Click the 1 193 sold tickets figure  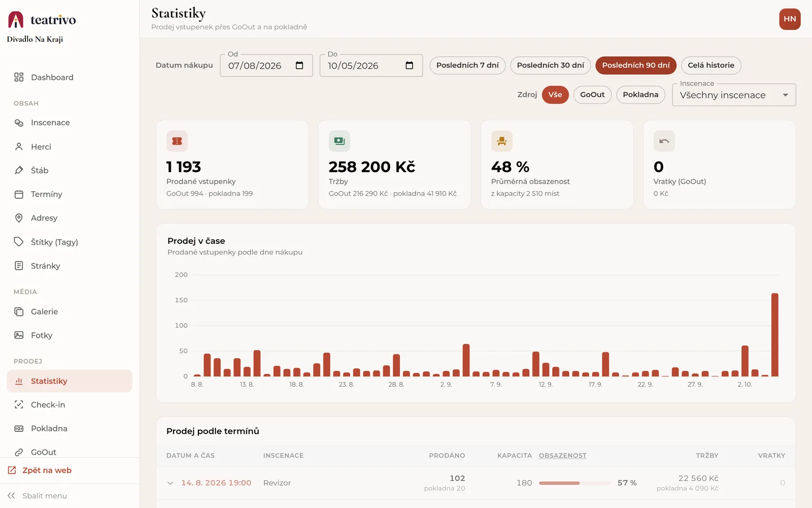[x=184, y=167]
